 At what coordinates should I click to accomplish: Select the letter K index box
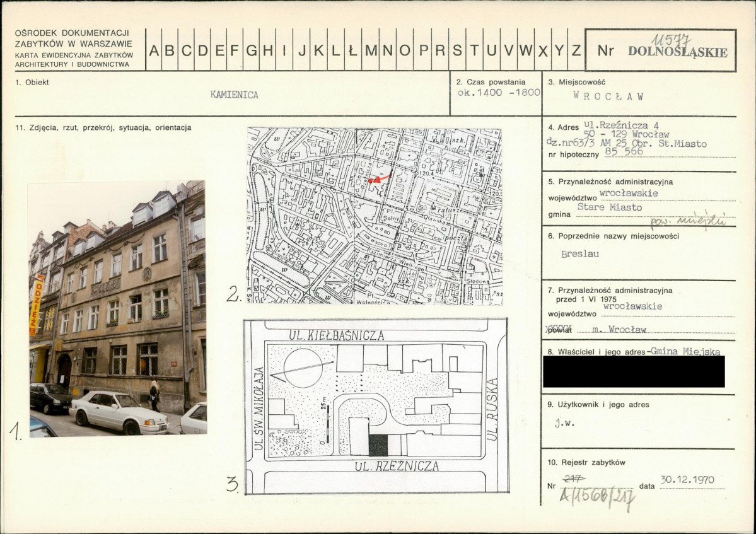pyautogui.click(x=318, y=50)
